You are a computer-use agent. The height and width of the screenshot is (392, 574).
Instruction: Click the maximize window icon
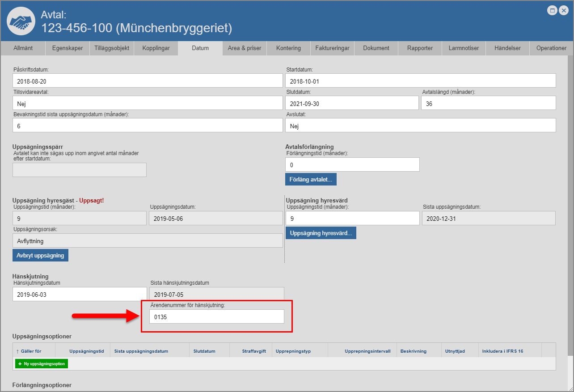pos(553,10)
